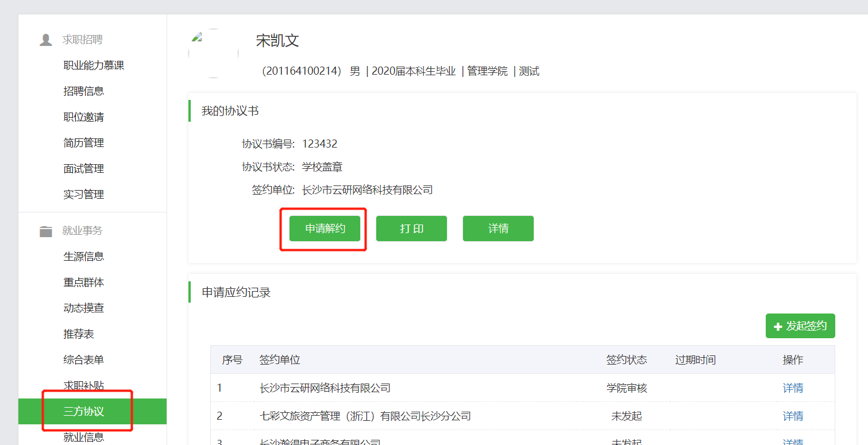Go to 招聘信息 menu item

[x=83, y=91]
